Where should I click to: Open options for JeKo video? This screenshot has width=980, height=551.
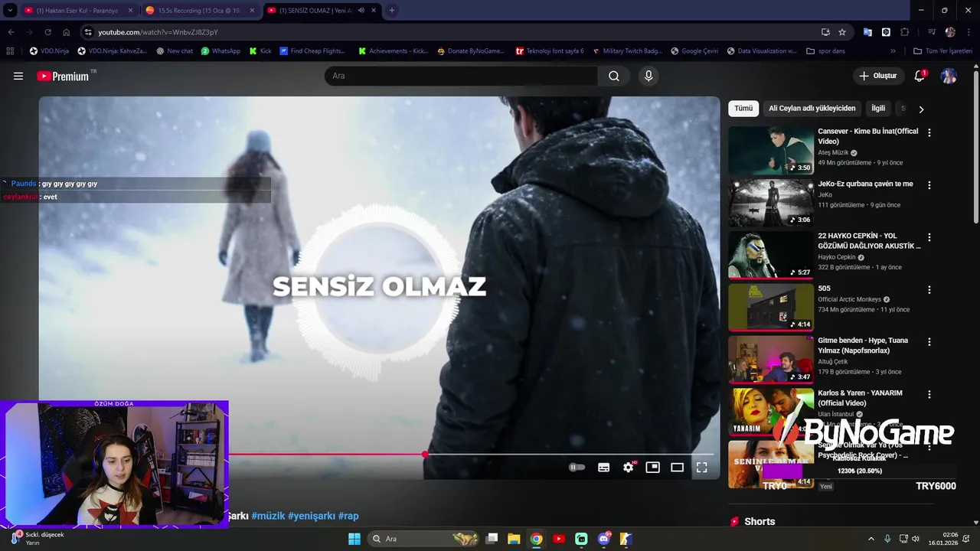[x=929, y=185]
